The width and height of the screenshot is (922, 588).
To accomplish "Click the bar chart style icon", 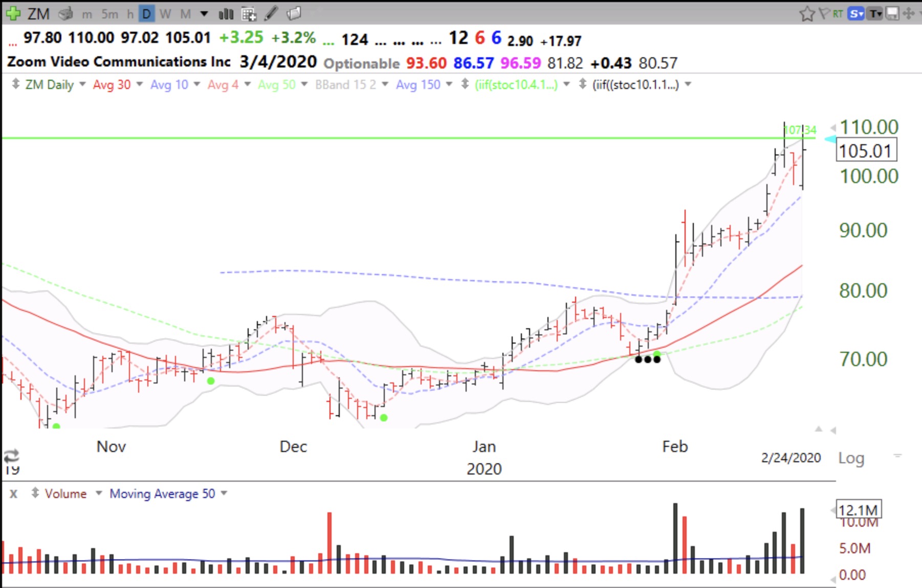I will point(226,14).
